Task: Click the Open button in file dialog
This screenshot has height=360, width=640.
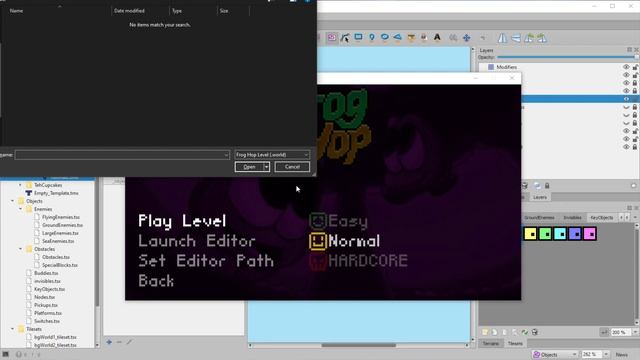Action: coord(249,167)
